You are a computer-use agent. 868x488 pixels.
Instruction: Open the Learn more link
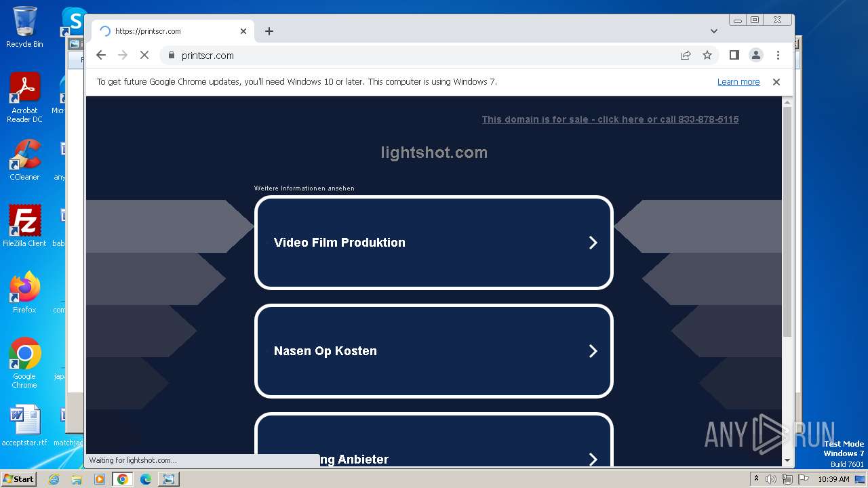[x=738, y=82]
